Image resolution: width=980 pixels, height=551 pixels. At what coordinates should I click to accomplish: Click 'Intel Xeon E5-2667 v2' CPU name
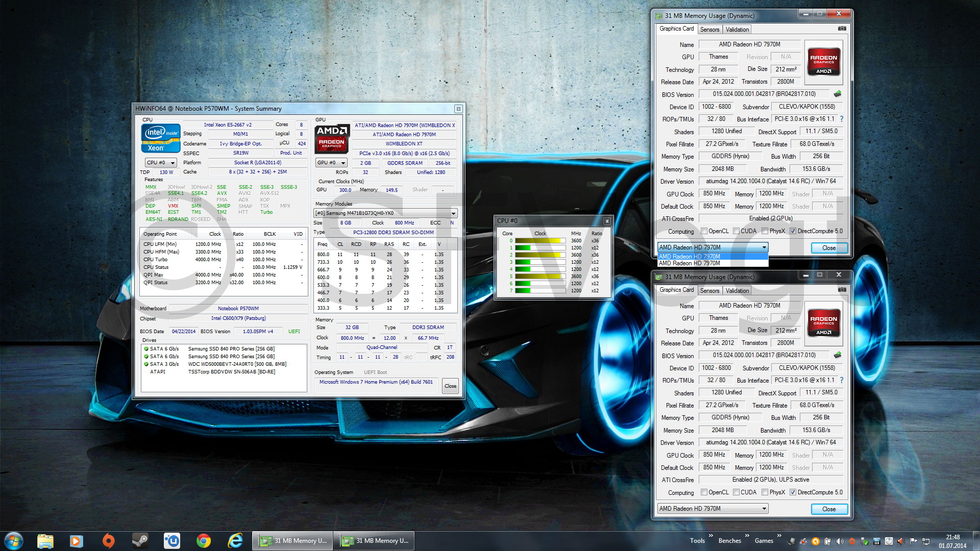(x=228, y=125)
